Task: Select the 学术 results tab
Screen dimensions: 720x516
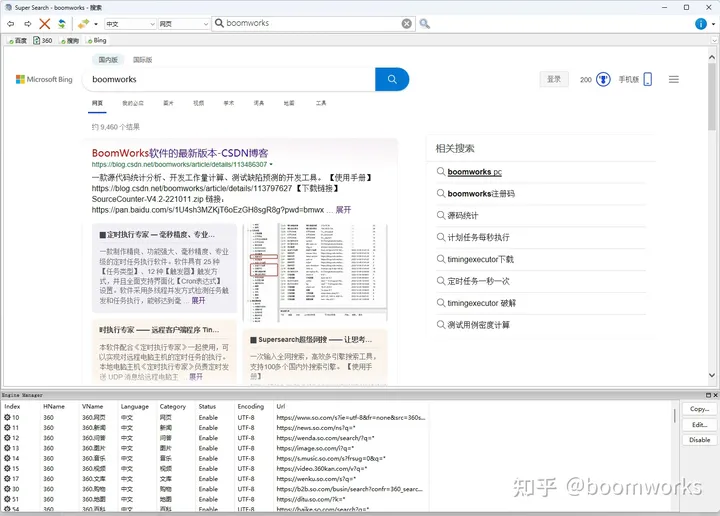Action: pos(229,103)
